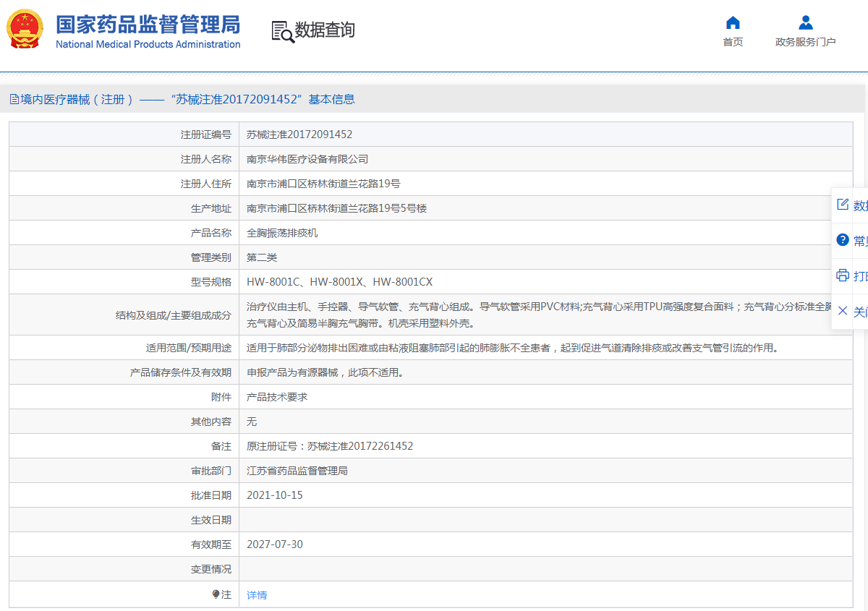Select product name 全胸振荡排痰机
Image resolution: width=868 pixels, height=611 pixels.
pyautogui.click(x=282, y=233)
